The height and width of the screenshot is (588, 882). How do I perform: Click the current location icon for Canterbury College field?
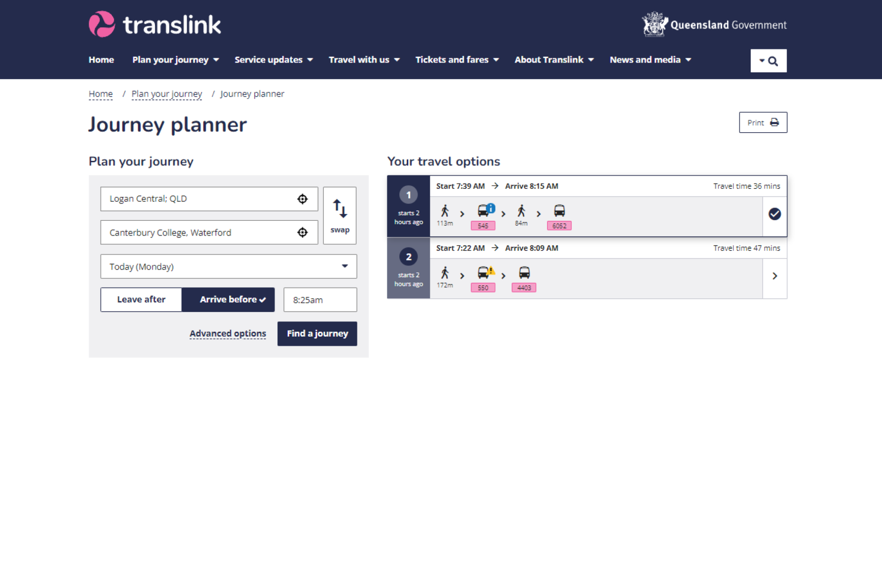click(303, 232)
